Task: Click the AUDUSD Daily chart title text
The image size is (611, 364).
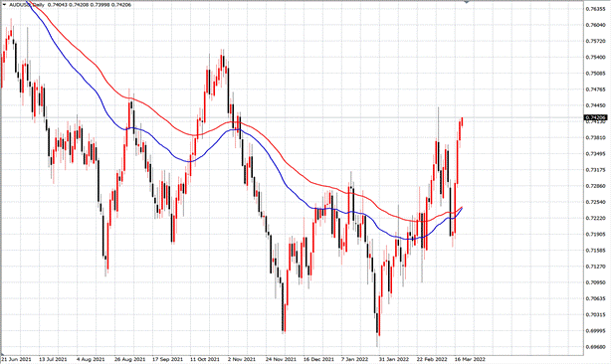Action: coord(27,5)
